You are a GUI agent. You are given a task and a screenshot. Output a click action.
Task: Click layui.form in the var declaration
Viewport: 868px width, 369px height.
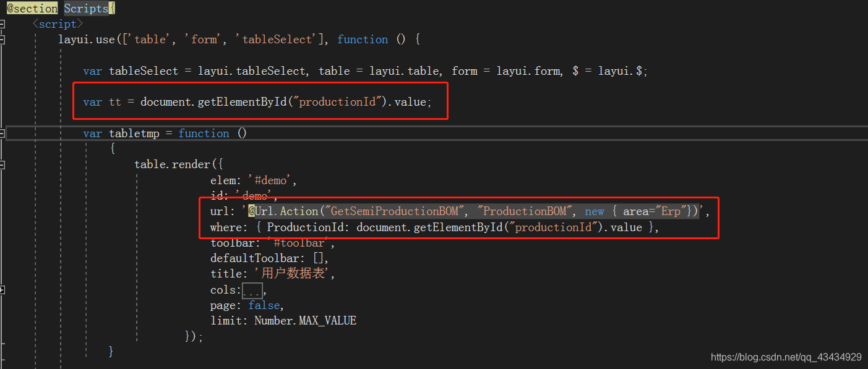529,71
